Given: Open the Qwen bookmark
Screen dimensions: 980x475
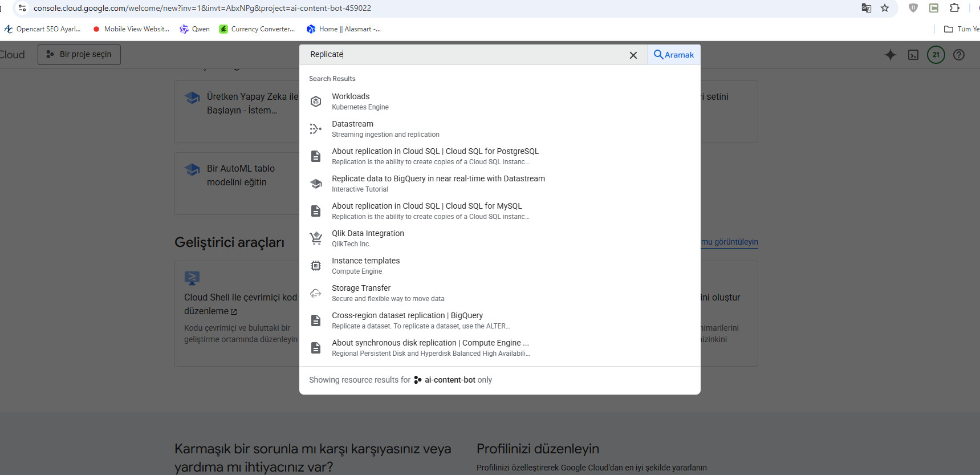Looking at the screenshot, I should coord(194,29).
